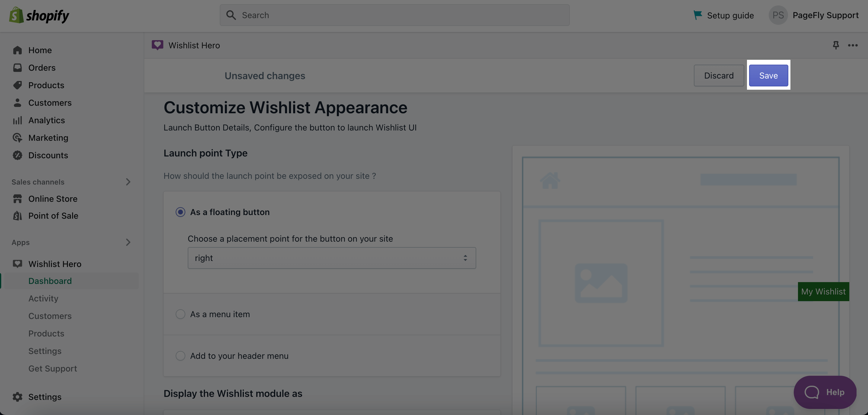This screenshot has width=868, height=415.
Task: Click the search magnifier icon
Action: 231,15
